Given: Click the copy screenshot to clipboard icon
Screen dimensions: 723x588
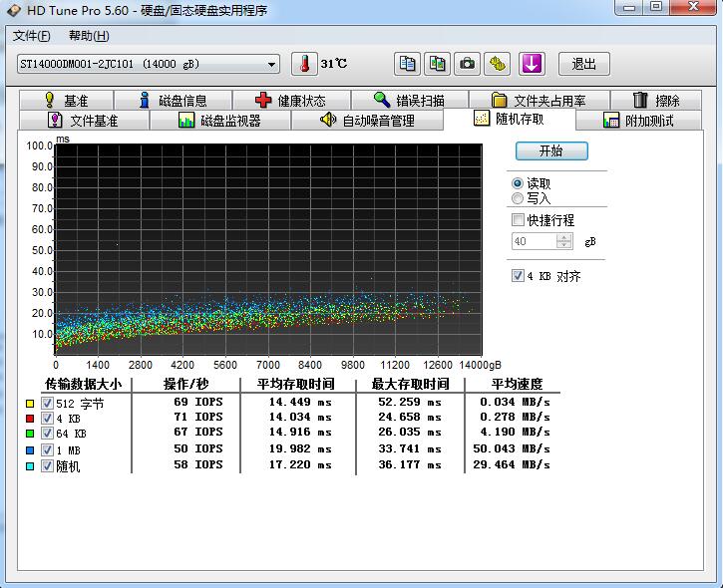Looking at the screenshot, I should coord(437,64).
